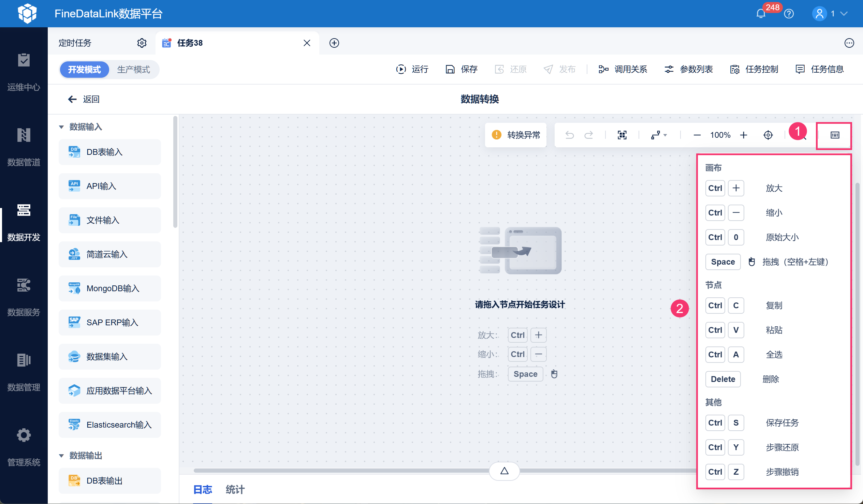Click the fit-to-screen canvas icon
863x504 pixels.
pos(622,135)
